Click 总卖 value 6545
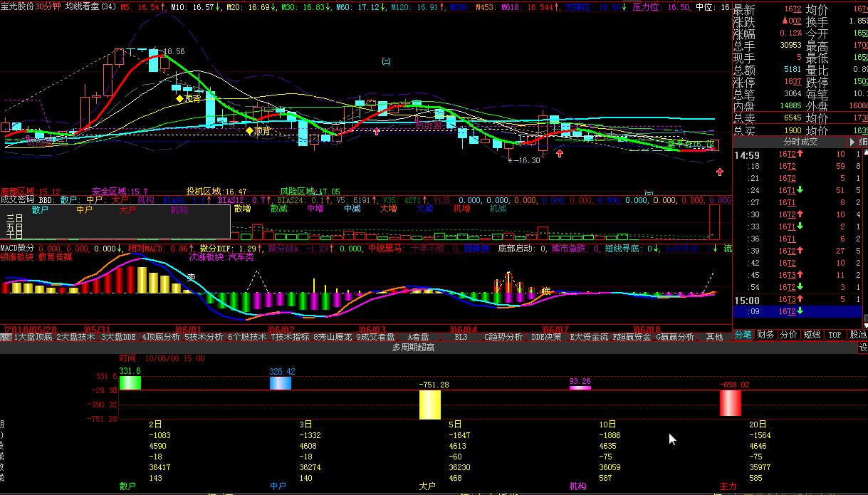Screen dimensions: 868x495 (793, 118)
